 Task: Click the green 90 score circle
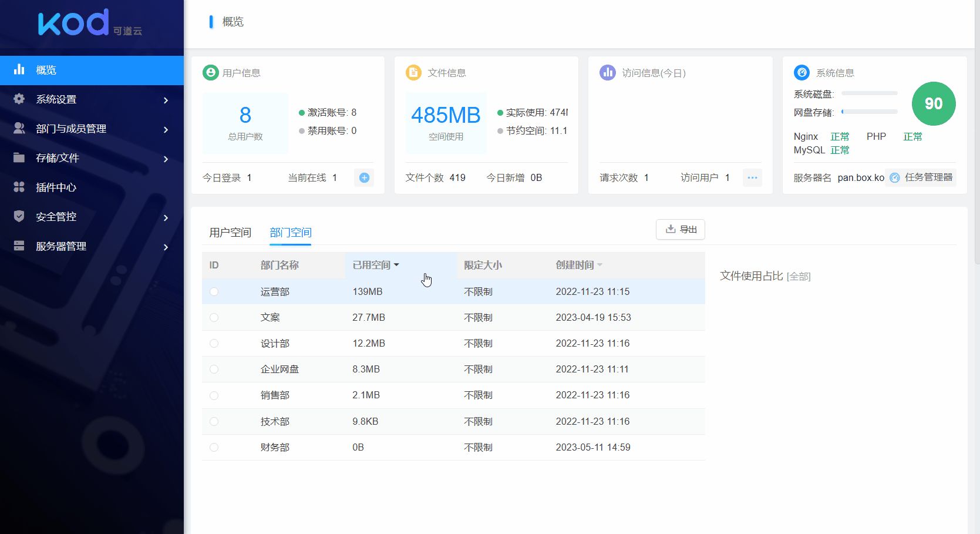point(934,103)
